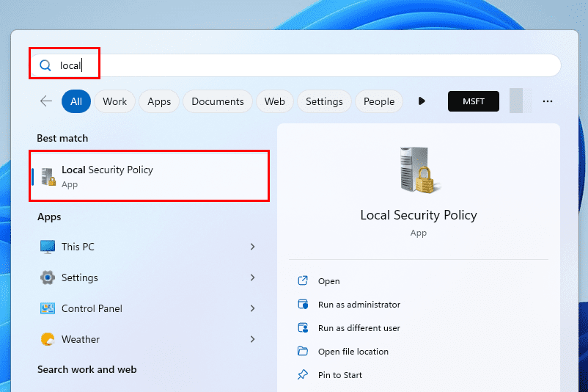Viewport: 588px width, 392px height.
Task: Click the profile avatar next to MSFT
Action: [521, 101]
